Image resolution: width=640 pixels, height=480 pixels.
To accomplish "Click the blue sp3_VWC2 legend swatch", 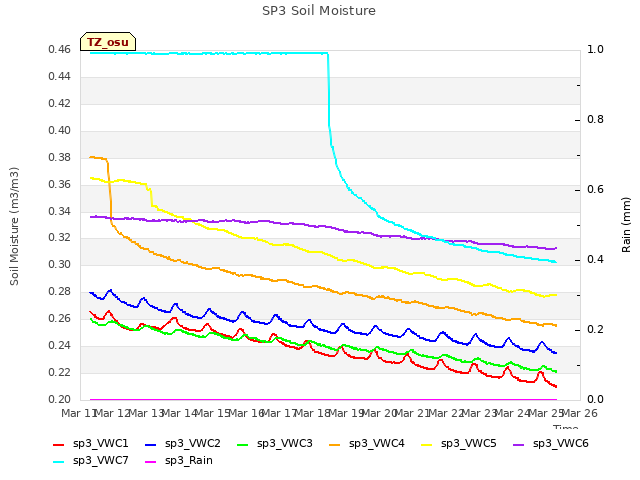I will pyautogui.click(x=151, y=444).
